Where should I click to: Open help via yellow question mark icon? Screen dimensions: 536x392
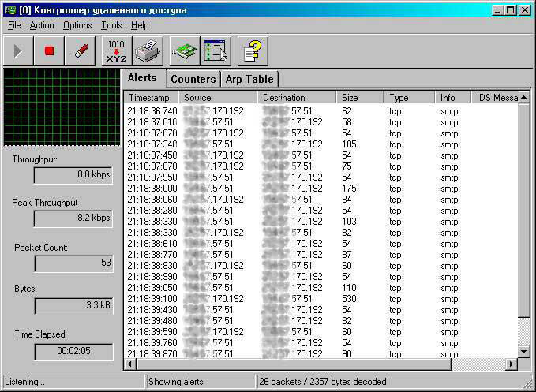point(253,51)
